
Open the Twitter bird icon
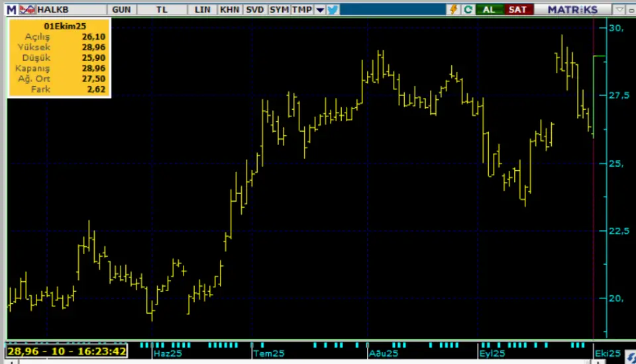(x=333, y=9)
